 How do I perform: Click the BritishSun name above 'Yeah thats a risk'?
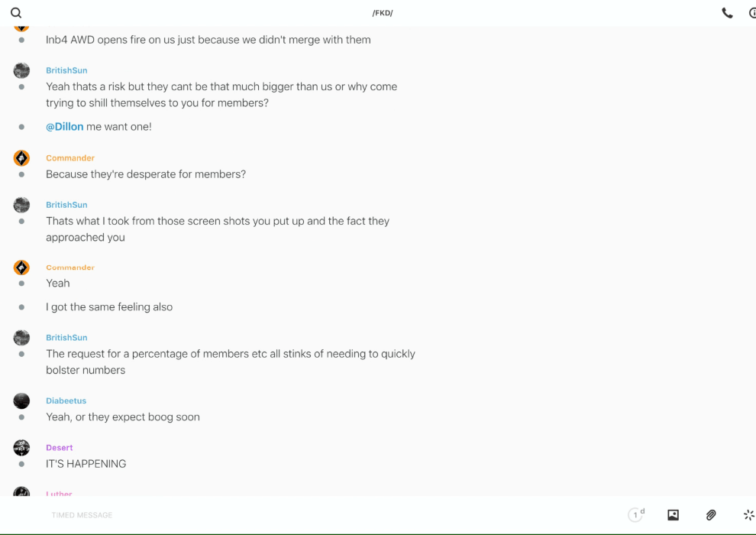click(x=66, y=70)
